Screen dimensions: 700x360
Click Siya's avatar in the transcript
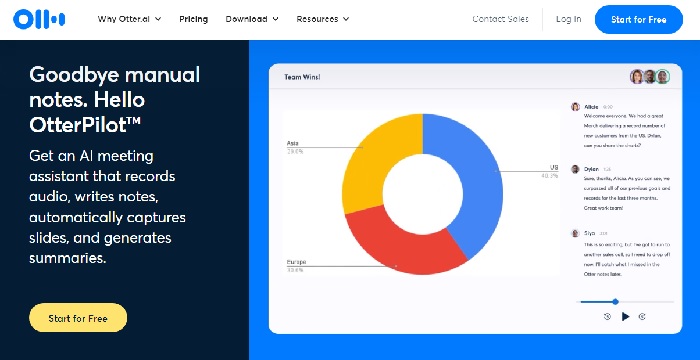[575, 233]
